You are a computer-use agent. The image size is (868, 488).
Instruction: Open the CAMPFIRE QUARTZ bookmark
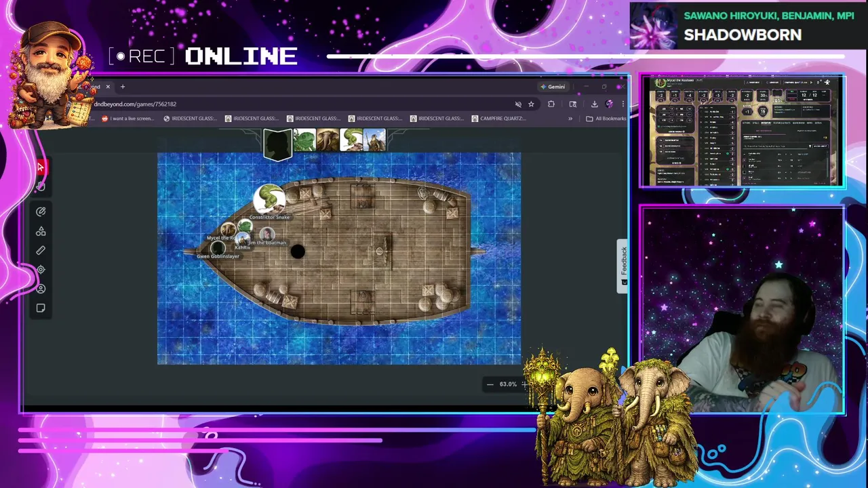(x=498, y=119)
